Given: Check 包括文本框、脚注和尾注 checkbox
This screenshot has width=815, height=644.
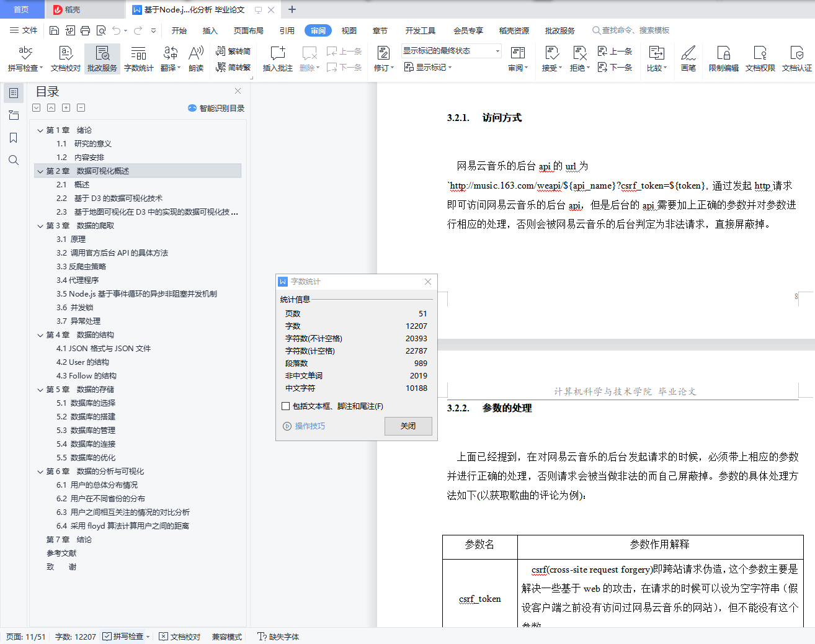Looking at the screenshot, I should (286, 406).
